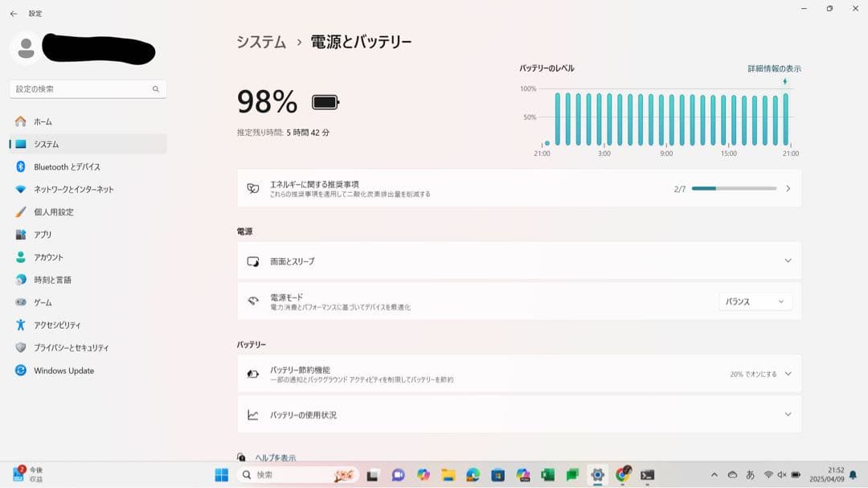Open File Explorer from the taskbar
This screenshot has width=868, height=488.
coord(448,475)
